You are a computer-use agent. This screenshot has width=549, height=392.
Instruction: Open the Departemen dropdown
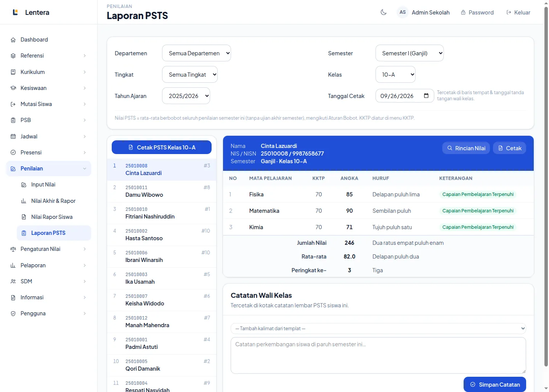[196, 53]
